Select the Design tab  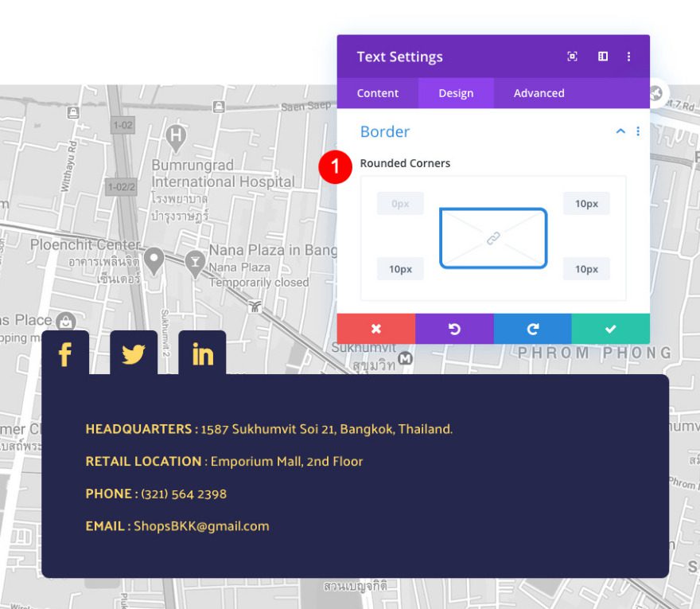[x=456, y=93]
